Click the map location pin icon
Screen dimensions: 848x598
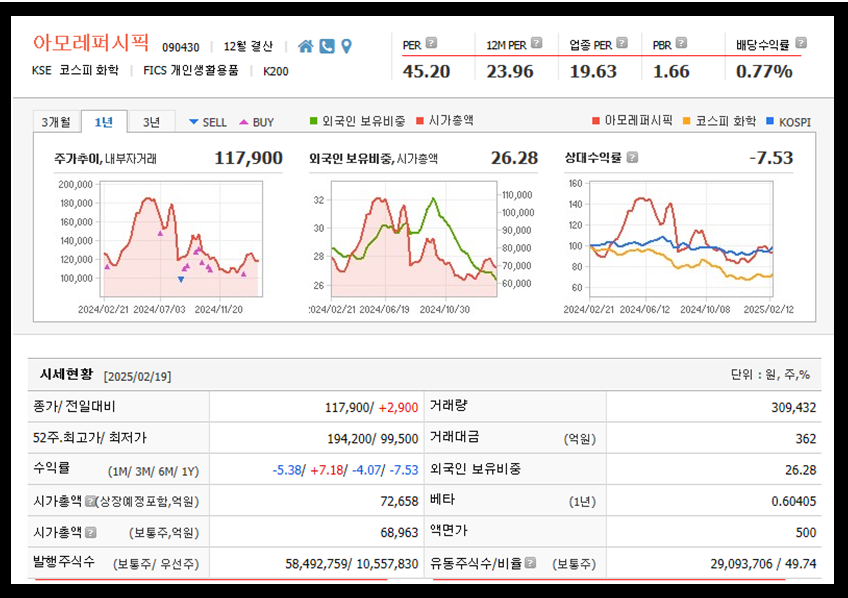[x=347, y=46]
